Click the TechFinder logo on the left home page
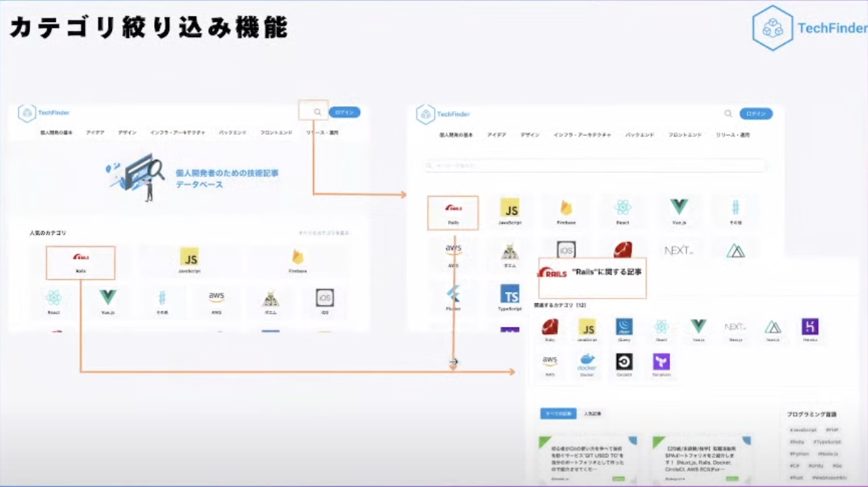 (44, 113)
